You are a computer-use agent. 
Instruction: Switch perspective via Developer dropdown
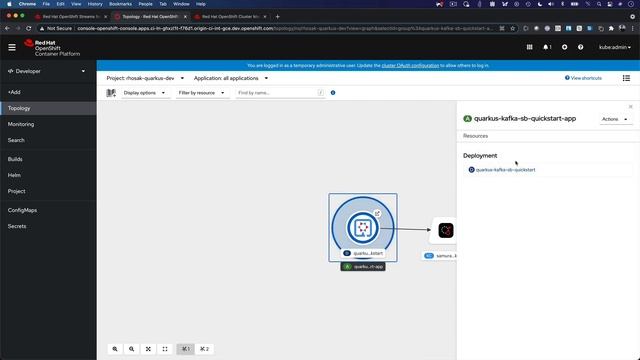(x=47, y=71)
